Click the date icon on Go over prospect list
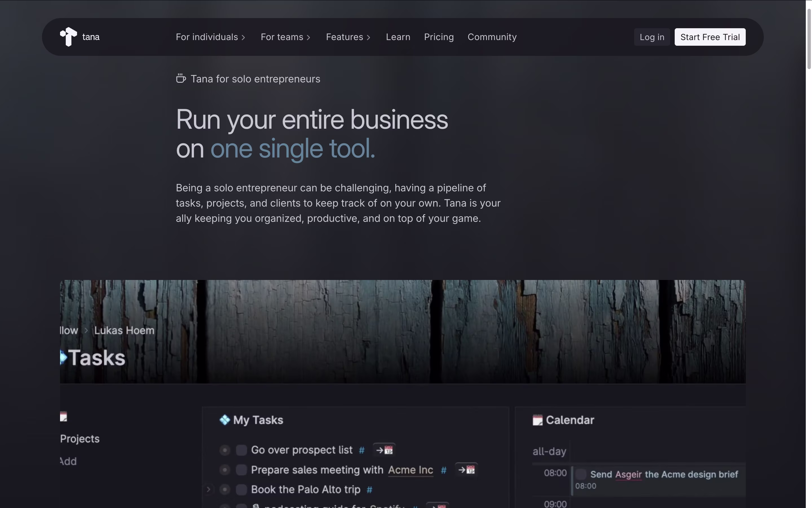812x508 pixels. coord(384,450)
